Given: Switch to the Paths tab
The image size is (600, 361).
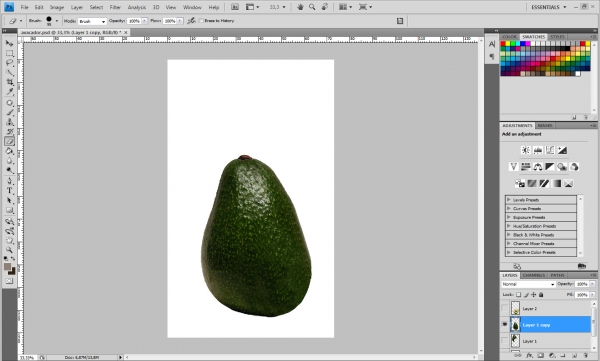Looking at the screenshot, I should (557, 275).
